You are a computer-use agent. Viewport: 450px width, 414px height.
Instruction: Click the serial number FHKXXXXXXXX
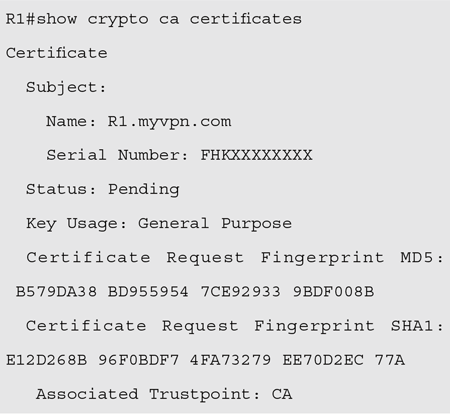(256, 155)
